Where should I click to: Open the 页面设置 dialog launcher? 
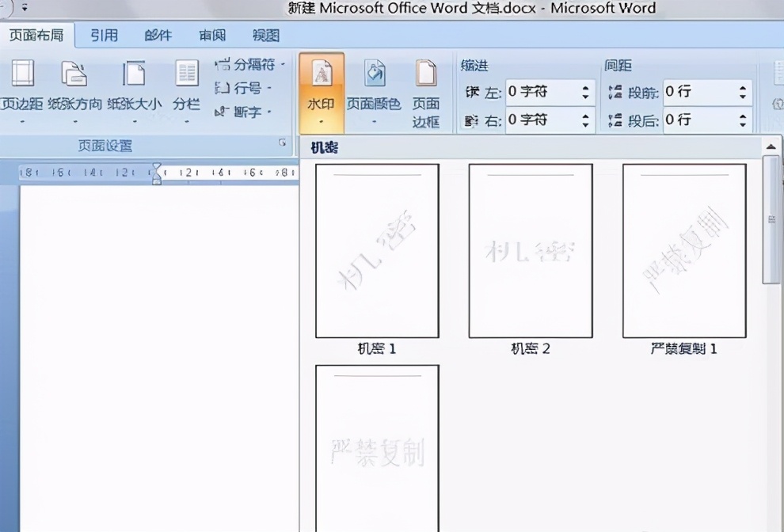tap(283, 143)
